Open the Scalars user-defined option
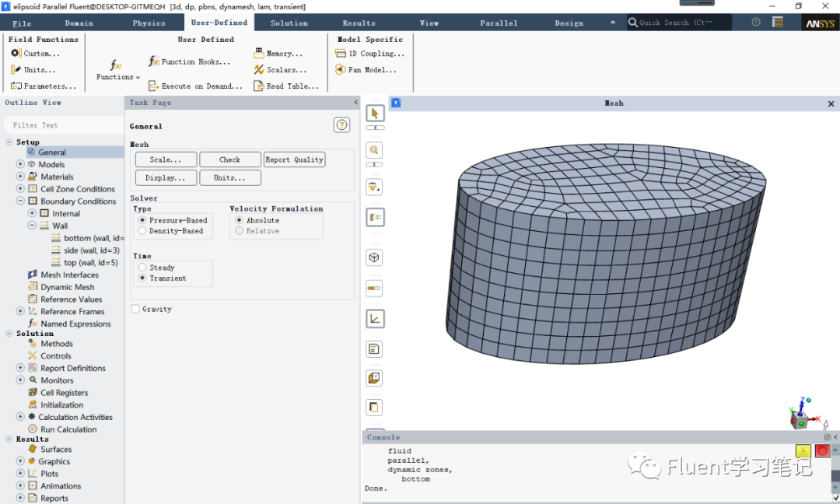 [280, 70]
